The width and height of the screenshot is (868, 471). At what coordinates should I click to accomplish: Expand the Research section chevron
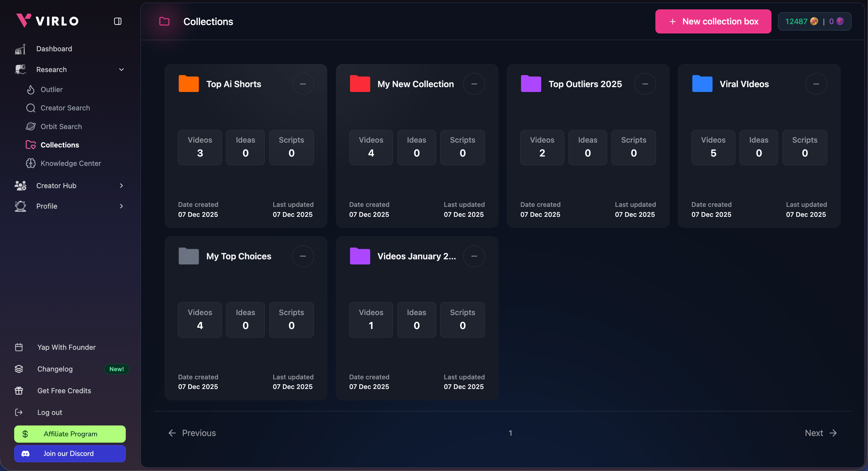(x=121, y=69)
